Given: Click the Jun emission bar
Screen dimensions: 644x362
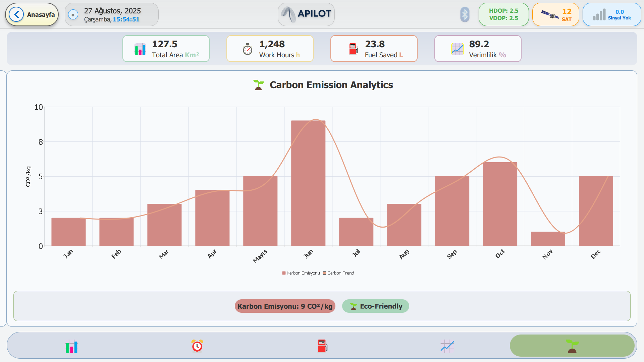Looking at the screenshot, I should click(x=308, y=183).
